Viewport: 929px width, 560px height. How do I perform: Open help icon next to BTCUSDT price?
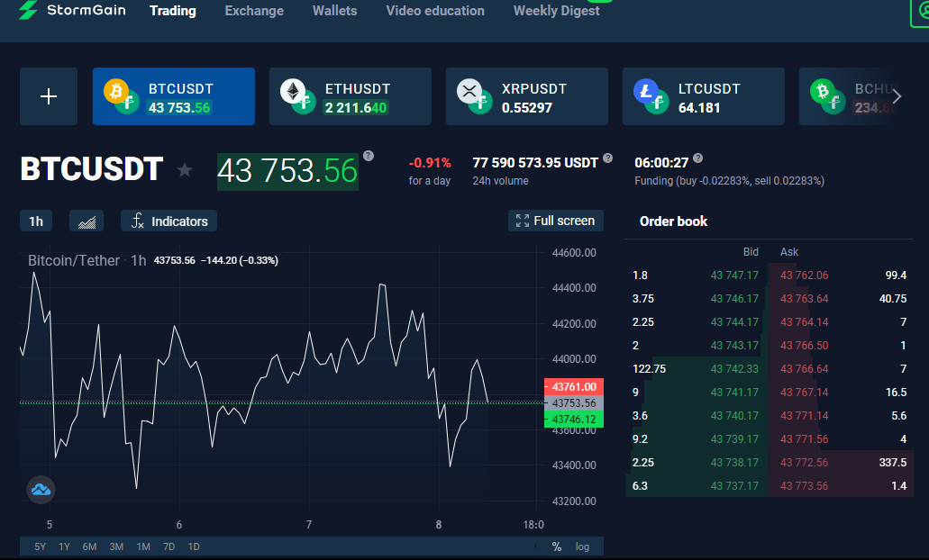click(369, 156)
